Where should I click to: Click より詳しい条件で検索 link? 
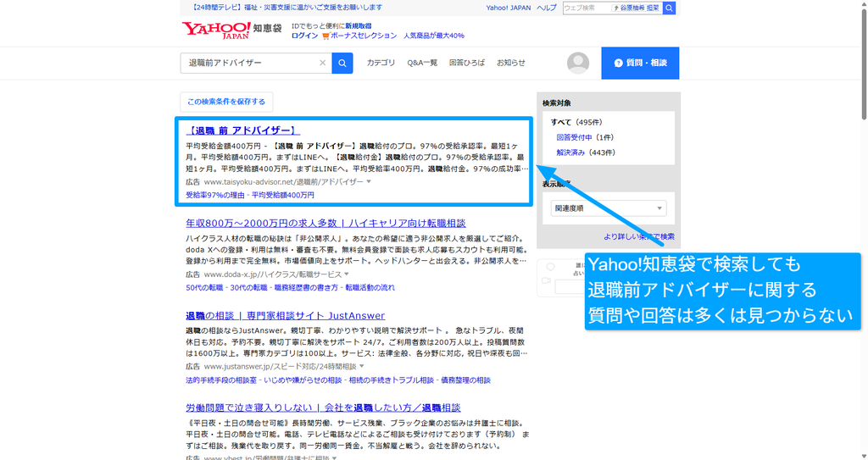(x=639, y=236)
